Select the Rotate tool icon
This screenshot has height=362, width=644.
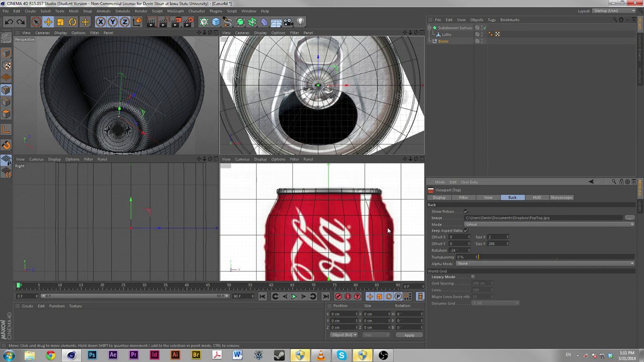(x=72, y=22)
